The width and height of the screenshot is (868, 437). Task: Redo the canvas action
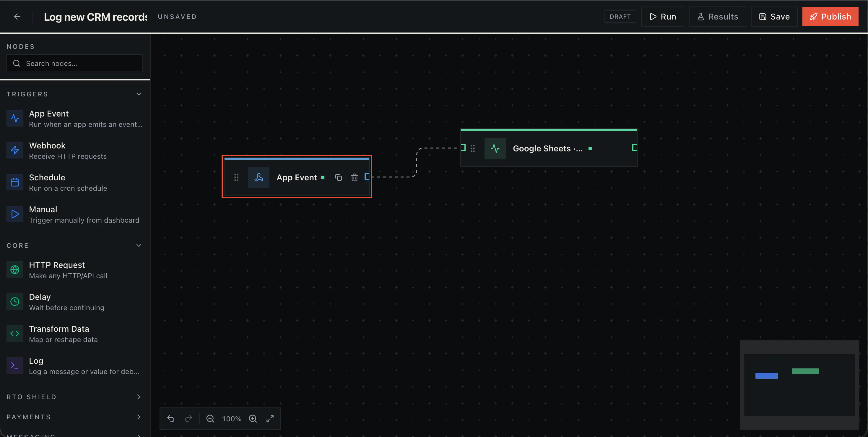click(x=188, y=419)
